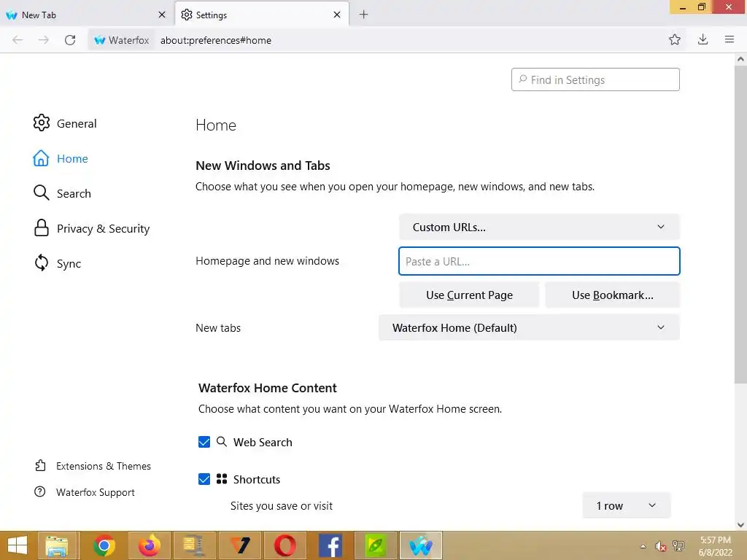This screenshot has height=560, width=747.
Task: Switch to the Settings tab
Action: tap(262, 15)
